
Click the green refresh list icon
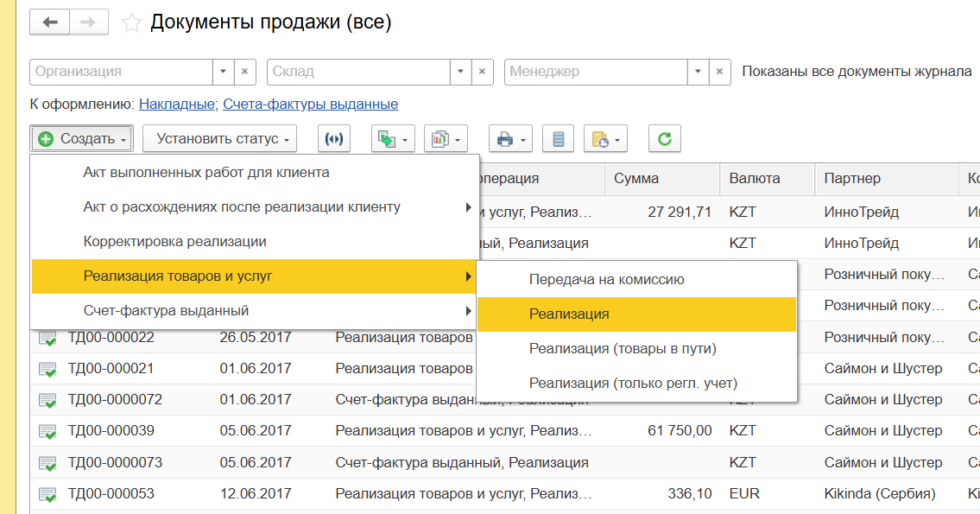tap(664, 138)
